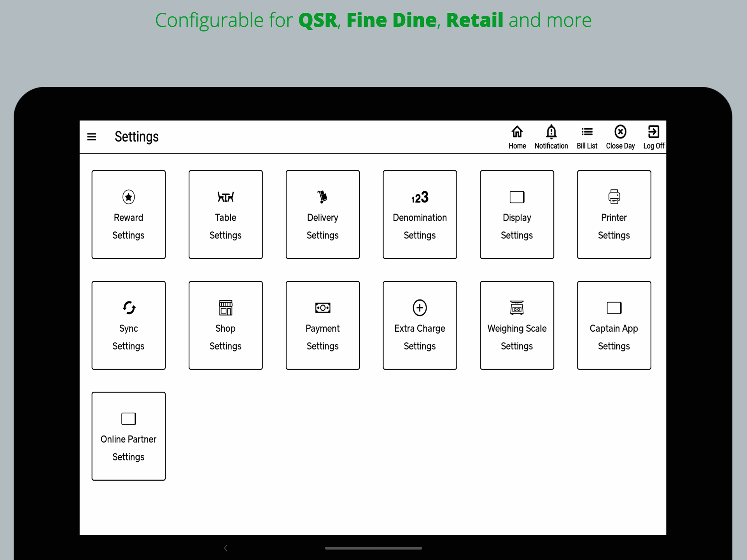Image resolution: width=747 pixels, height=560 pixels.
Task: Go to Home in top bar
Action: [517, 137]
